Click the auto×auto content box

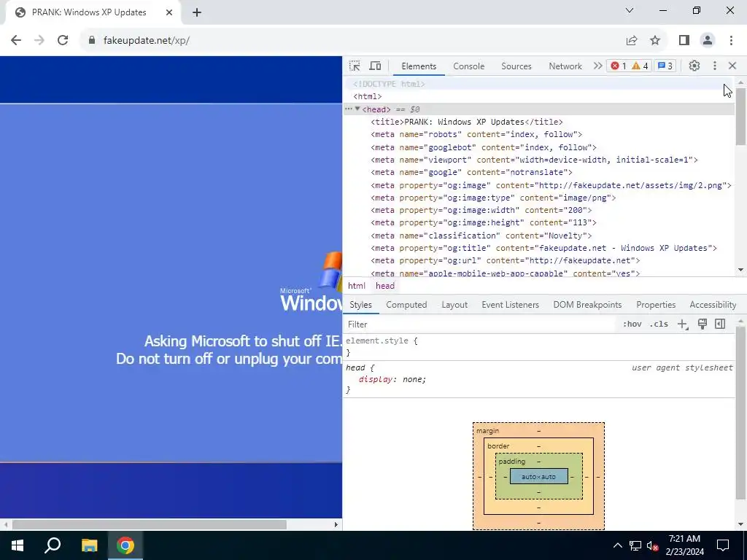(x=539, y=476)
